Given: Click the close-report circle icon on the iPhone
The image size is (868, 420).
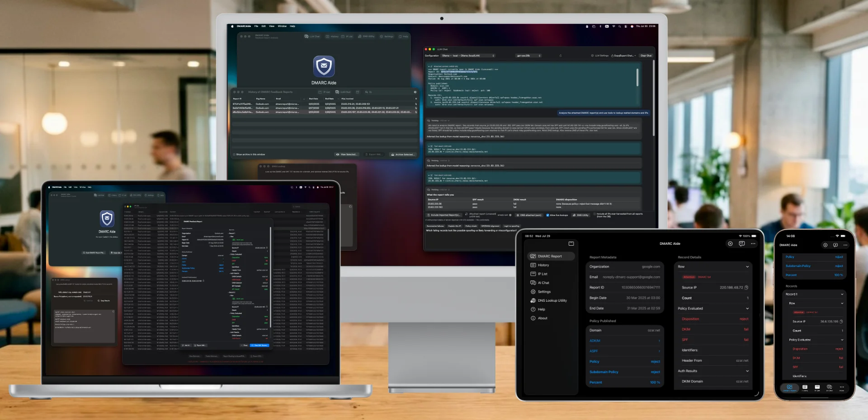Looking at the screenshot, I should pyautogui.click(x=825, y=245).
